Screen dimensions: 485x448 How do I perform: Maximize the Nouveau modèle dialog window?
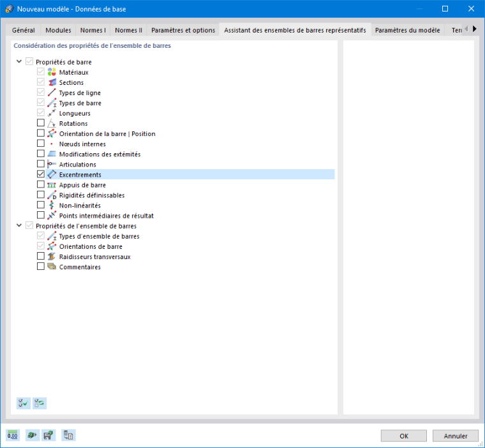[445, 9]
